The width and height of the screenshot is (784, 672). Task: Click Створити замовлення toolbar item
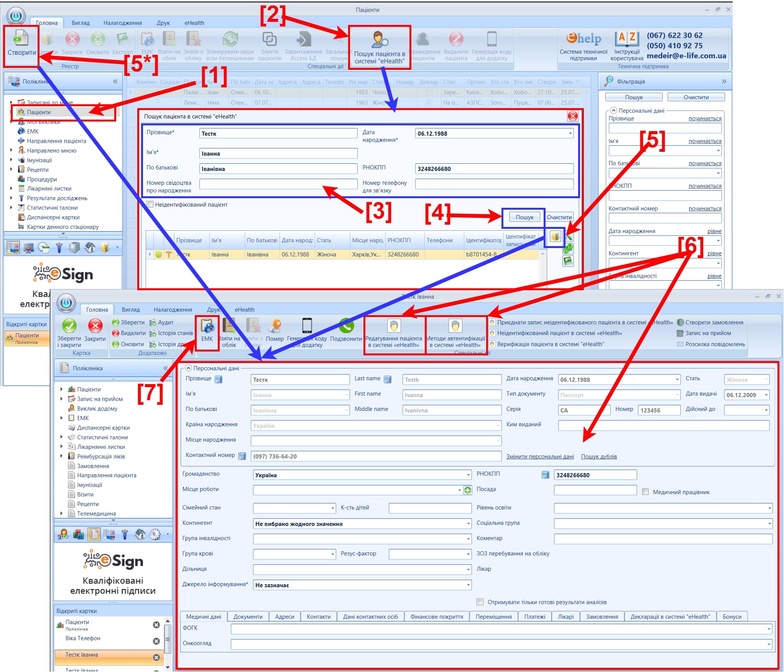710,322
